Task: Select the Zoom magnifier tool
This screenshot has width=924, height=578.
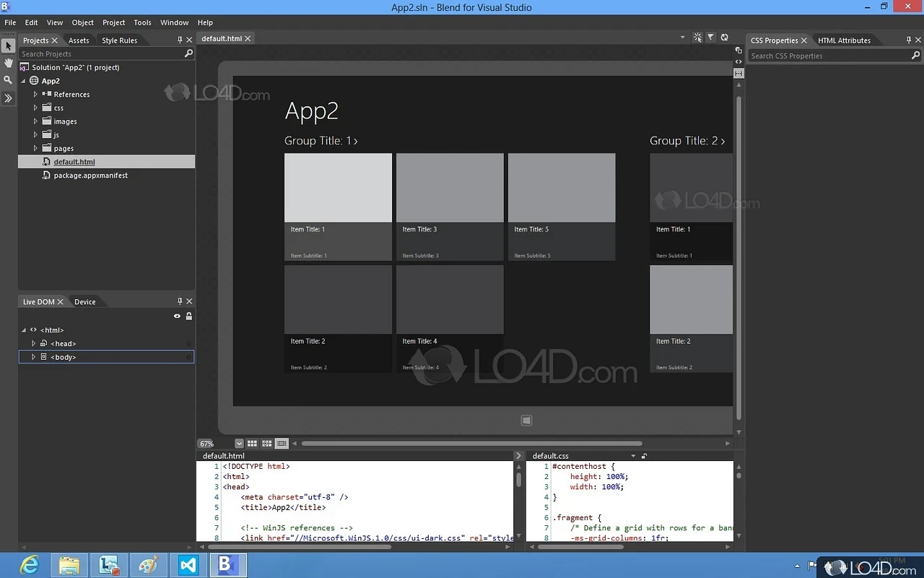Action: [8, 80]
